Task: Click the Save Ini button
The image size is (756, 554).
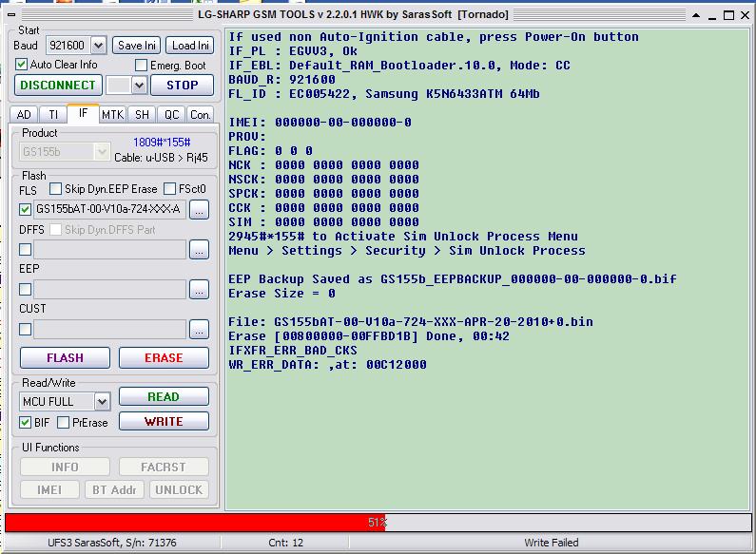Action: click(136, 46)
